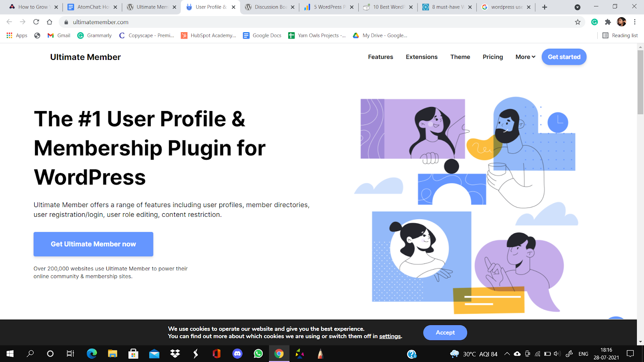Image resolution: width=644 pixels, height=362 pixels.
Task: Open the Wi-Fi network tray icon
Action: [537, 354]
